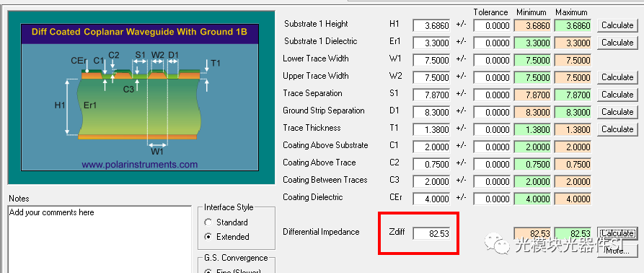Click the Notes comments text area

100,239
